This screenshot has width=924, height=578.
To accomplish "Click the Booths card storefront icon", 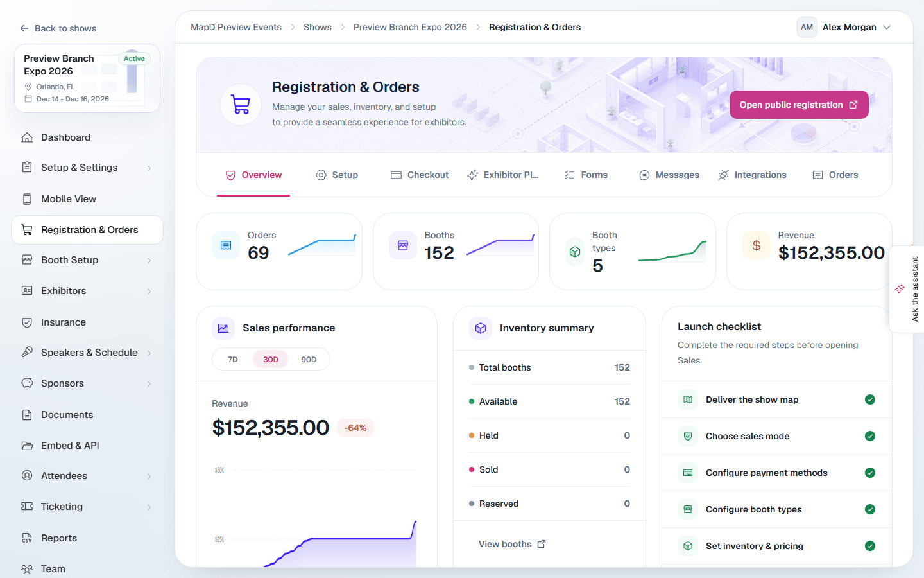I will pyautogui.click(x=403, y=245).
